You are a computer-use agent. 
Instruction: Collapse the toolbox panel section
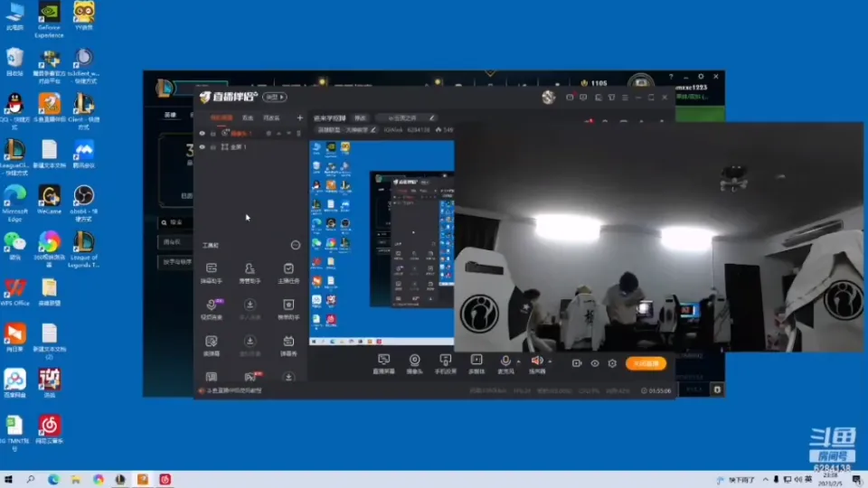pyautogui.click(x=295, y=245)
